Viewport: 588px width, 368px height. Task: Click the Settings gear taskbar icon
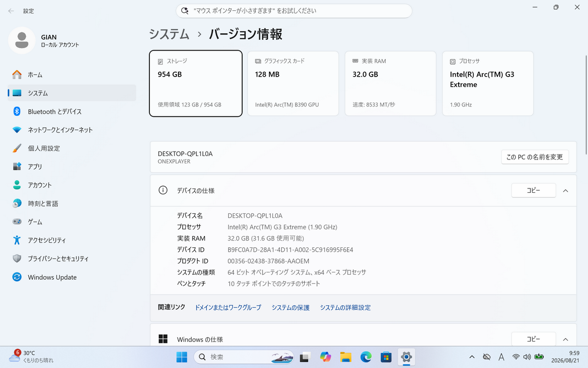pyautogui.click(x=406, y=357)
